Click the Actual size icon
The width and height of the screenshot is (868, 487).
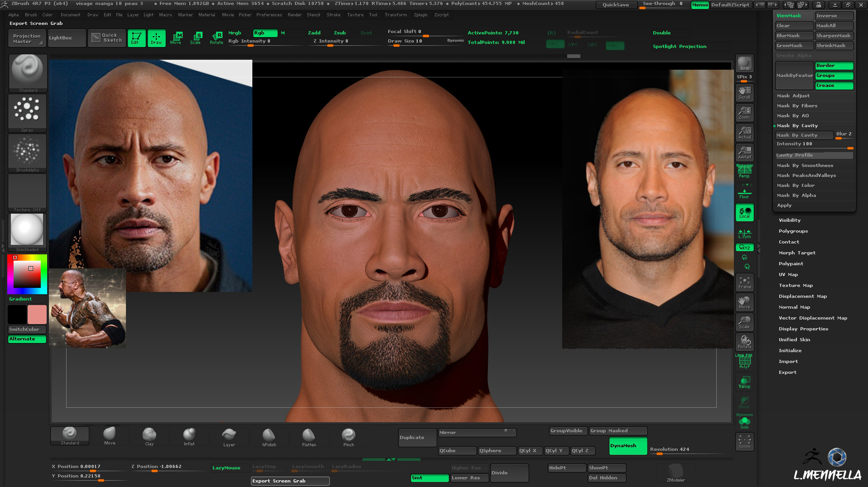pyautogui.click(x=744, y=133)
